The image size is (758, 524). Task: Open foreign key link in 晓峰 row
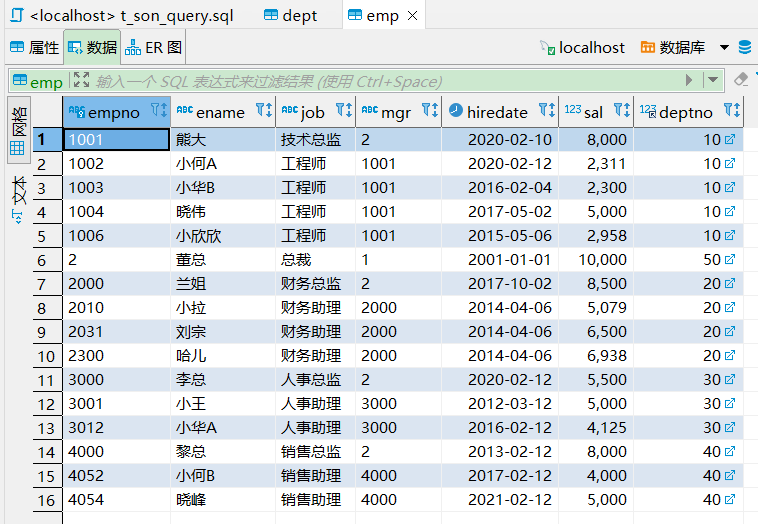coord(730,499)
